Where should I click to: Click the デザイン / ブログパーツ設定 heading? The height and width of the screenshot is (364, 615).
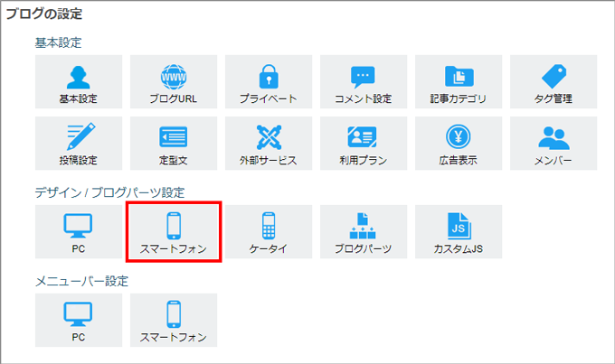[x=109, y=192]
